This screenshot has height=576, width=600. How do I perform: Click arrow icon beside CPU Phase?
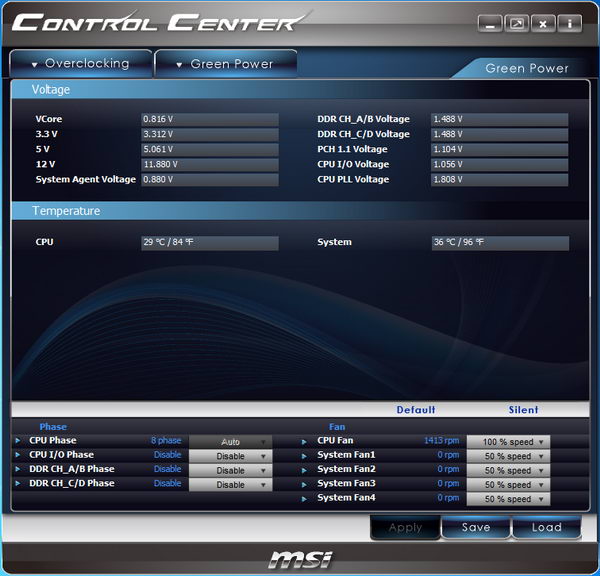18,441
